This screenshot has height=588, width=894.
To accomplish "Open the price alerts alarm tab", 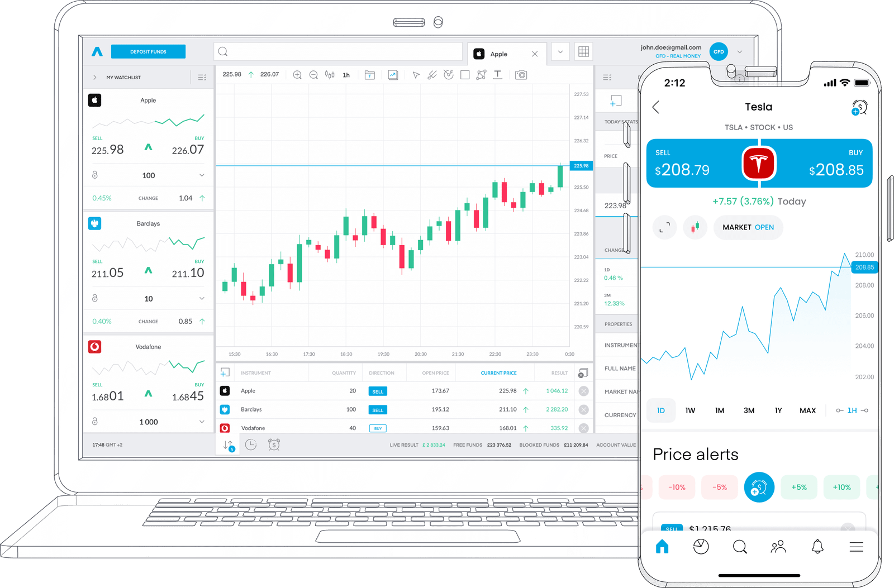I will click(274, 445).
